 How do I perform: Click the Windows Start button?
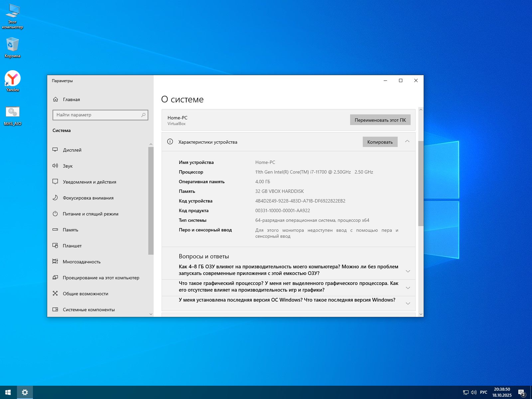[8, 392]
